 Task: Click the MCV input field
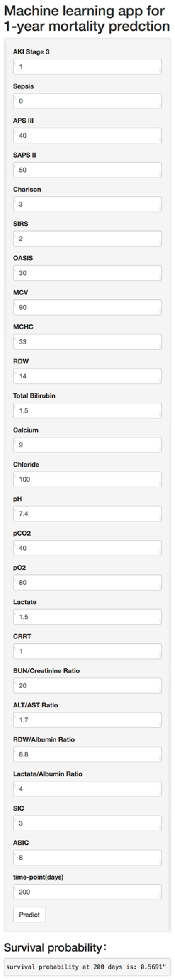pos(87,307)
